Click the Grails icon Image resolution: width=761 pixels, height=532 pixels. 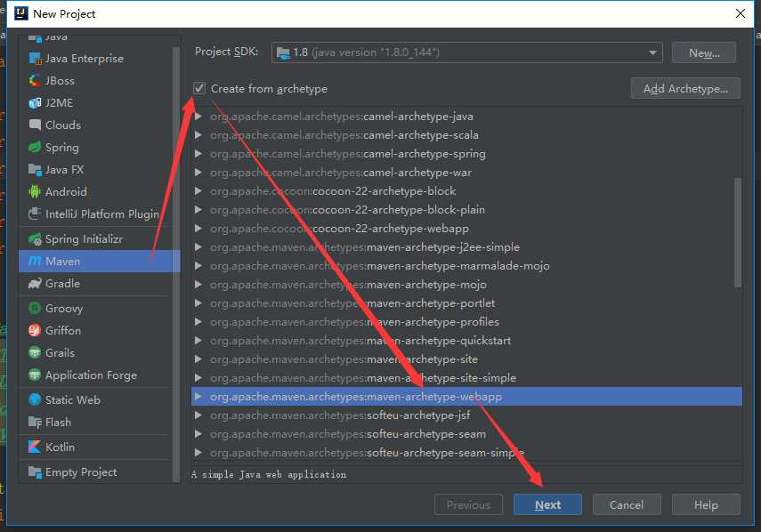pyautogui.click(x=35, y=353)
